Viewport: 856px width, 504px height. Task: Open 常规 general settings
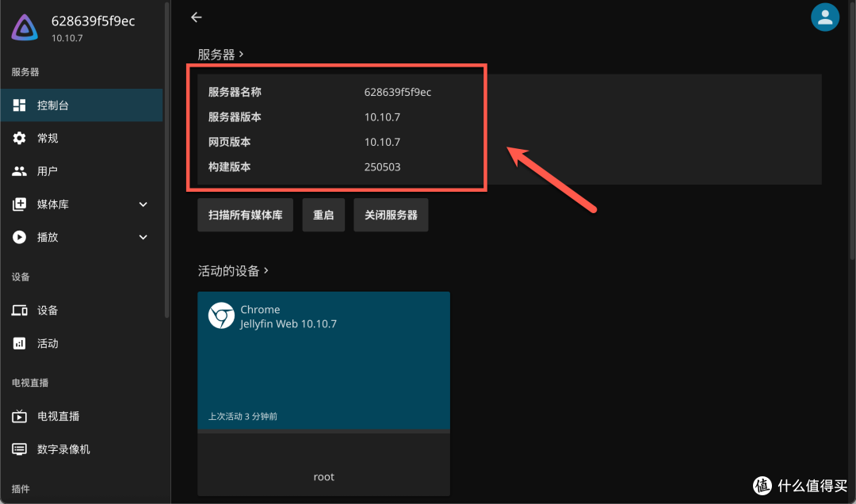[82, 138]
